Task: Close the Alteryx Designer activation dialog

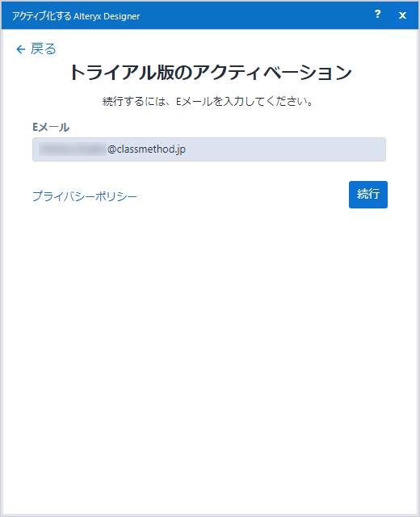Action: [x=402, y=15]
